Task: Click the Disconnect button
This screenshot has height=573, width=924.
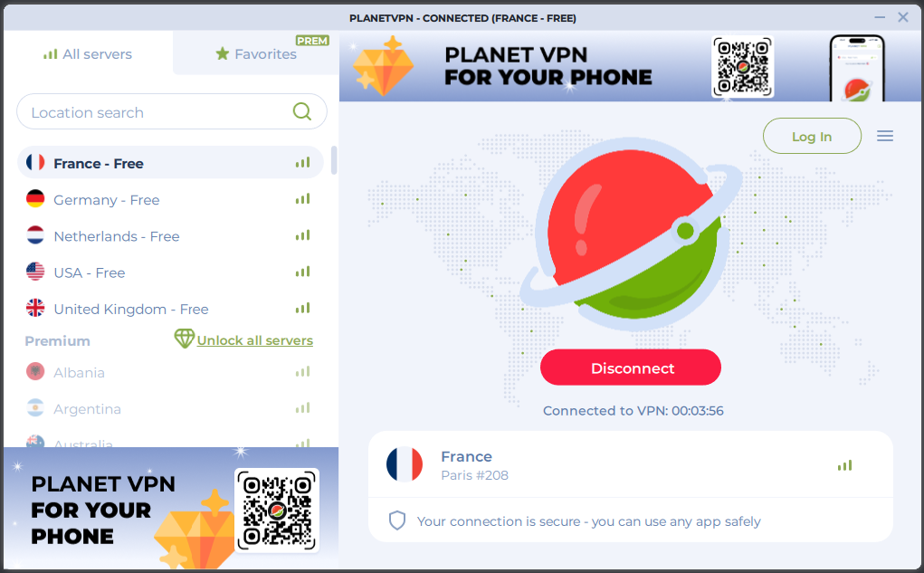Action: pos(631,368)
